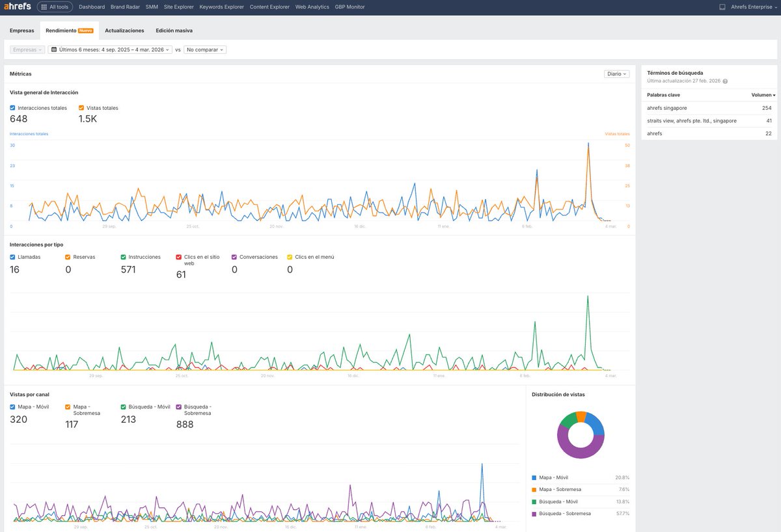Screen dimensions: 781x532
Task: Open the Empresas filter dropdown
Action: click(x=27, y=49)
